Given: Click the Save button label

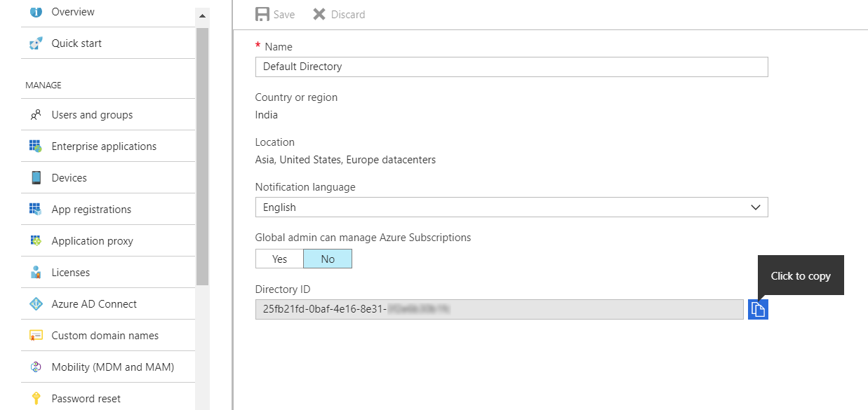Looking at the screenshot, I should [284, 15].
